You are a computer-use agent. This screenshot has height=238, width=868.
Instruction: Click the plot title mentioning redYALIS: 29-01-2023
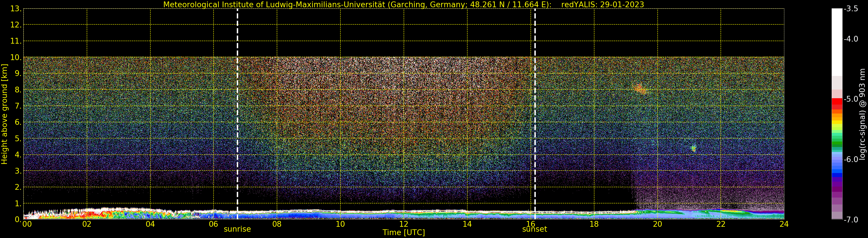(x=404, y=4)
